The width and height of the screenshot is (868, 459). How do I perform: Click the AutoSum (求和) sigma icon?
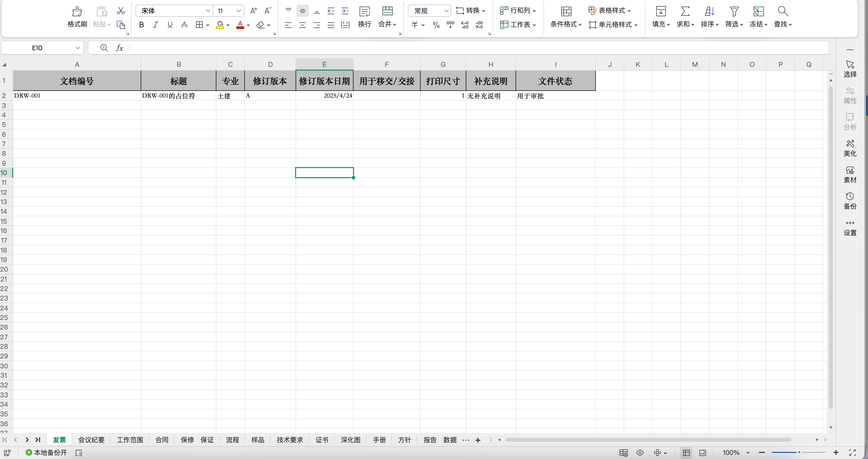tap(685, 12)
